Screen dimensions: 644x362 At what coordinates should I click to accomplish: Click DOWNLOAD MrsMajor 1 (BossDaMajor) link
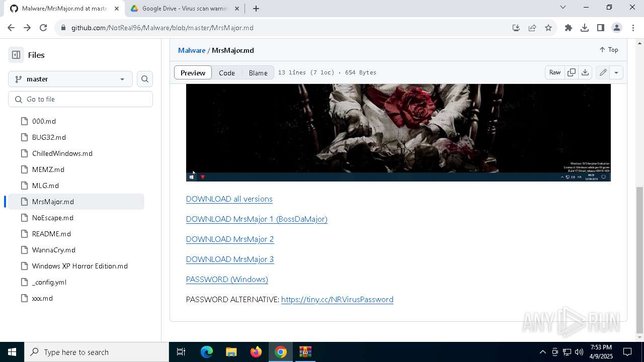pos(257,219)
